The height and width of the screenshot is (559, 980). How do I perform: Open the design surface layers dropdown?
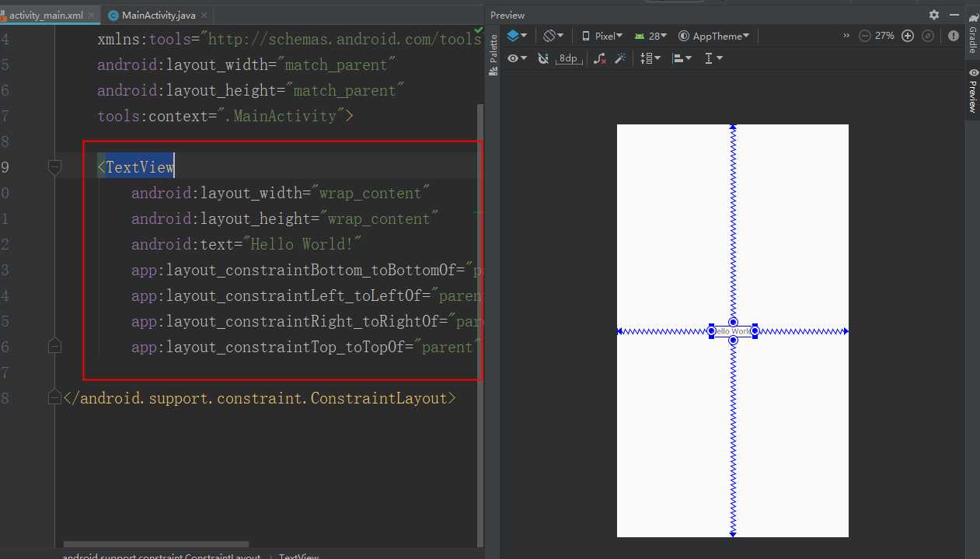click(x=517, y=36)
